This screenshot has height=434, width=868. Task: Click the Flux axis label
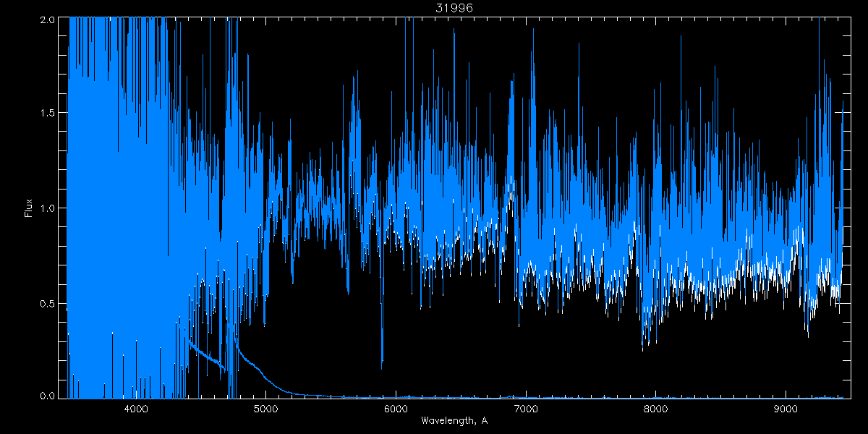29,208
